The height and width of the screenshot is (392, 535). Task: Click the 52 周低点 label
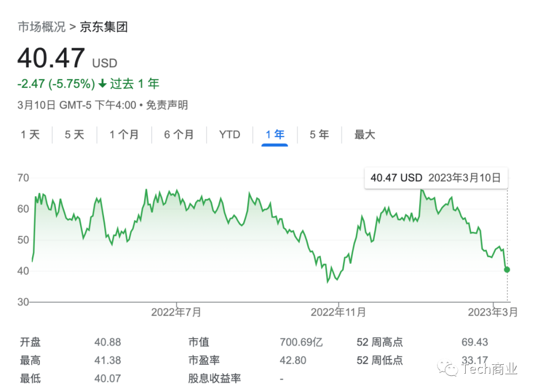379,360
